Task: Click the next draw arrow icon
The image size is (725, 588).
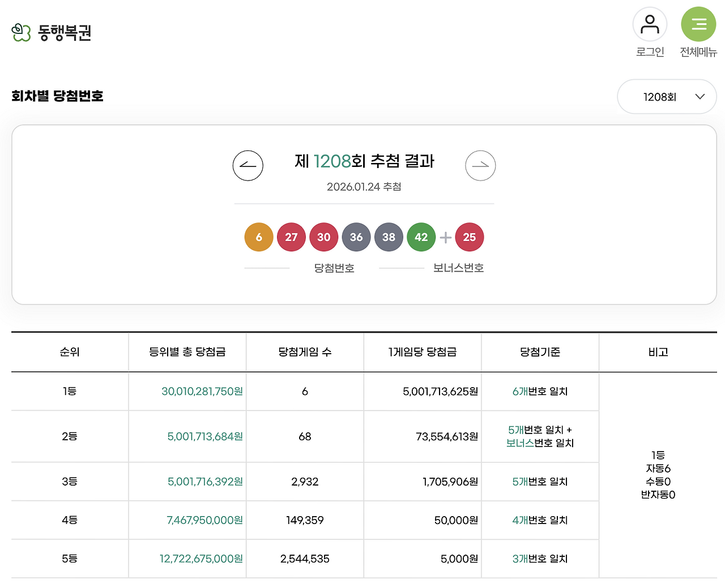Action: pyautogui.click(x=480, y=165)
